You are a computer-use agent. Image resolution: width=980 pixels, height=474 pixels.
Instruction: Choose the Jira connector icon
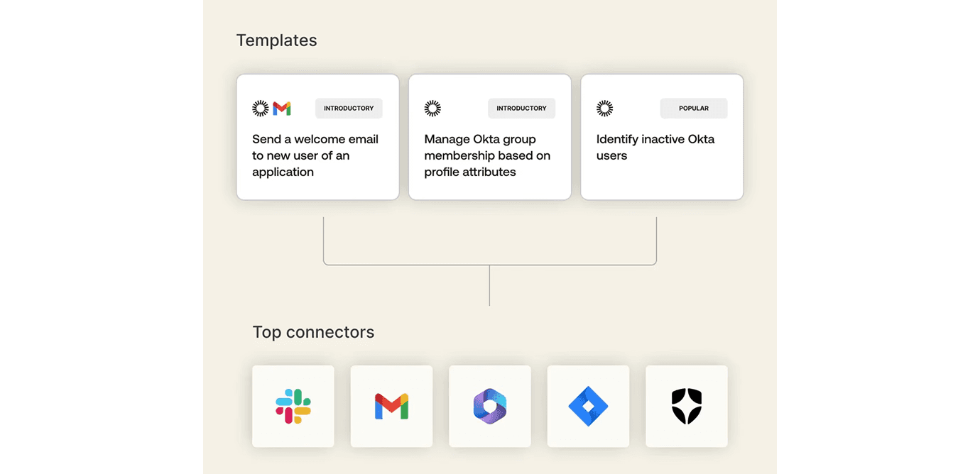[588, 406]
